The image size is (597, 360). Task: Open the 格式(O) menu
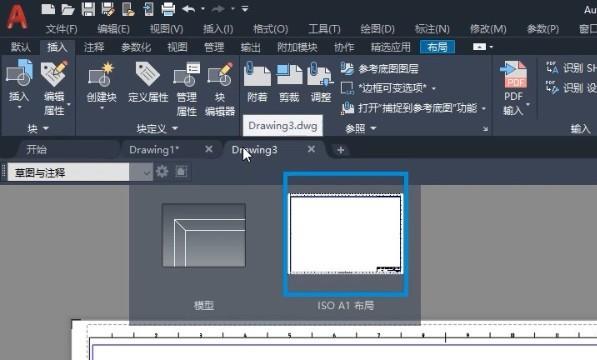tap(271, 29)
